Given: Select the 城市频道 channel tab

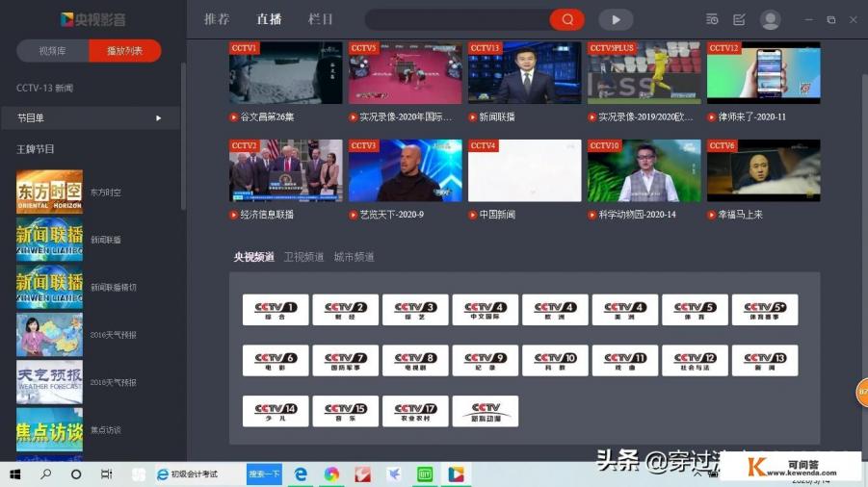Looking at the screenshot, I should (354, 257).
